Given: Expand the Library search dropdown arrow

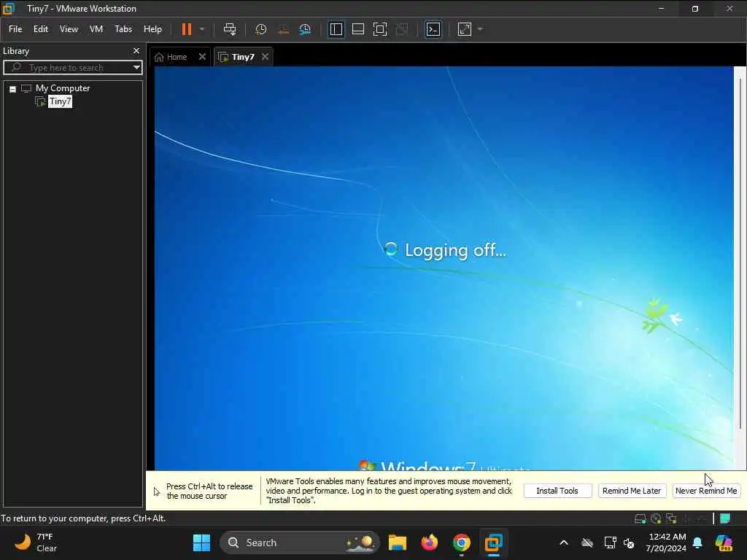Looking at the screenshot, I should coord(136,68).
